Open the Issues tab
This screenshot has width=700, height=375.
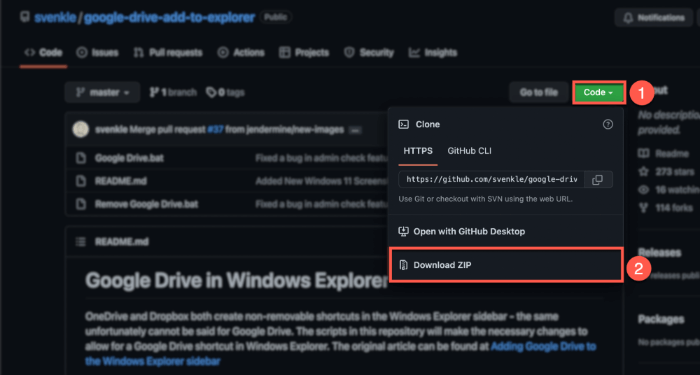97,53
